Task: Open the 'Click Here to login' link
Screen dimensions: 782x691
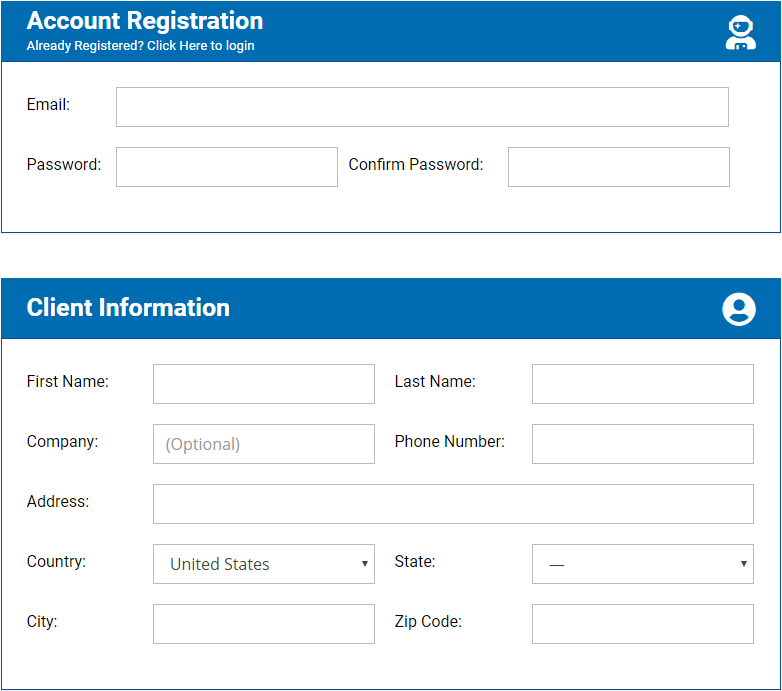Action: [x=200, y=46]
